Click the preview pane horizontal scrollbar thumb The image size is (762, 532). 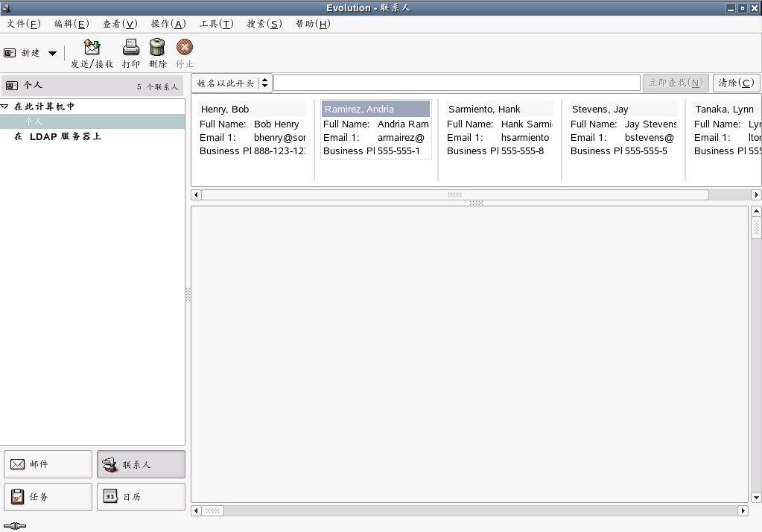(x=212, y=510)
